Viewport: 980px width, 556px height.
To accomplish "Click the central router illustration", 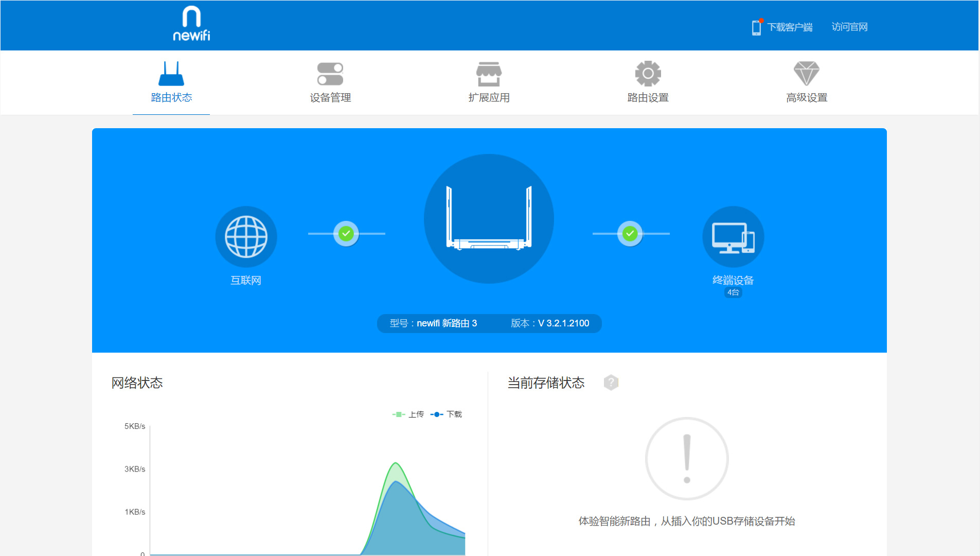I will [x=489, y=219].
